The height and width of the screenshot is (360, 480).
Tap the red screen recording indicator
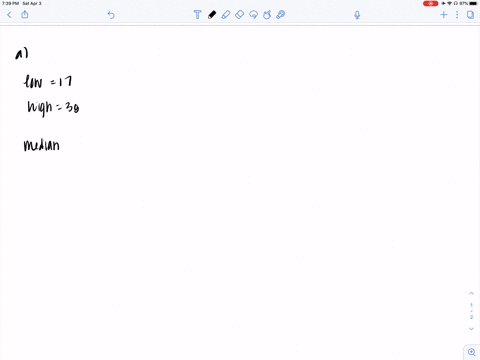coord(430,3)
